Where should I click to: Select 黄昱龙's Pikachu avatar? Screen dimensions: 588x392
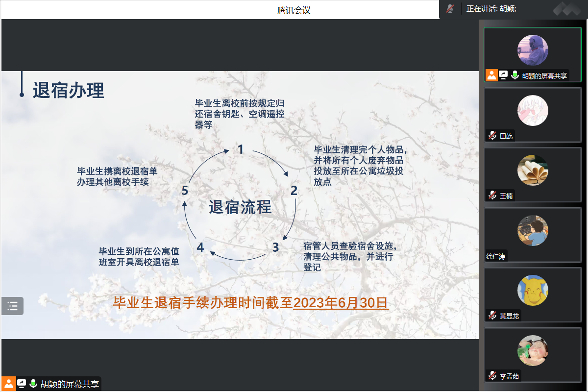[x=533, y=290]
